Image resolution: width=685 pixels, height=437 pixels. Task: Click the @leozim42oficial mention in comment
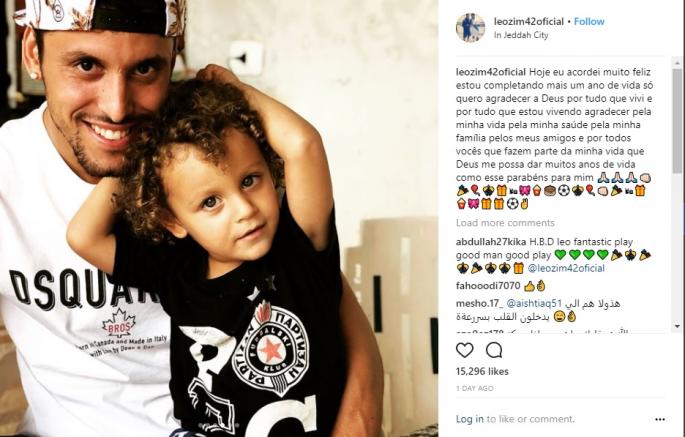(x=566, y=268)
